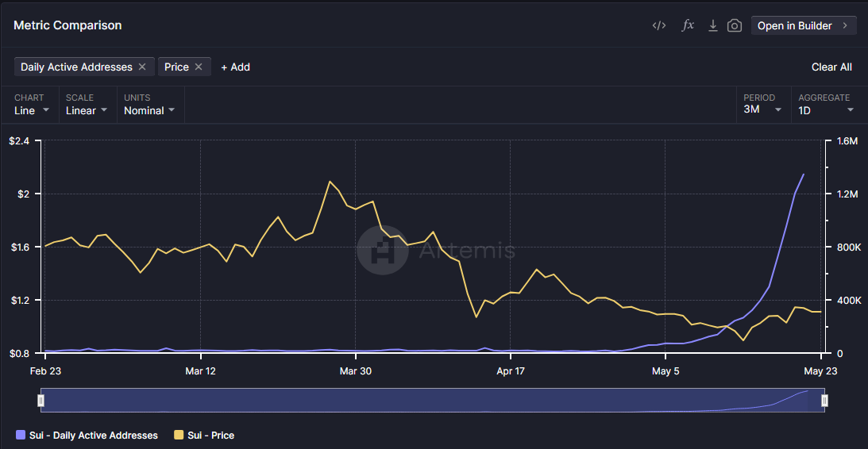Image resolution: width=868 pixels, height=449 pixels.
Task: Click the yellow Sui Price swatch
Action: 179,436
